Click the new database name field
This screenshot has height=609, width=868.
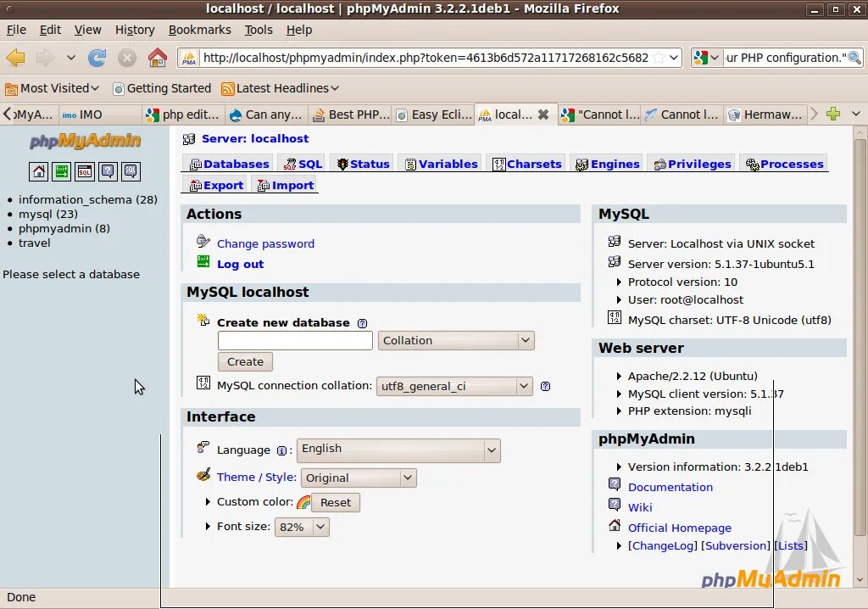pos(295,340)
